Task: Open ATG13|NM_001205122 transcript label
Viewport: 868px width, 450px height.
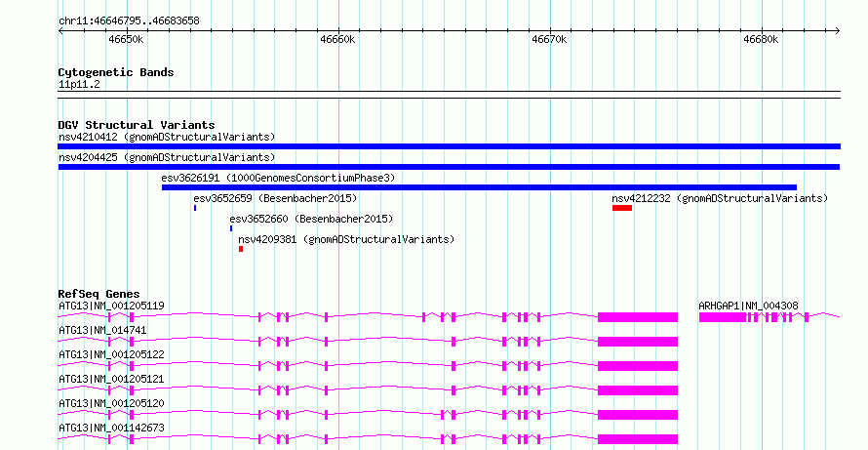Action: point(111,354)
